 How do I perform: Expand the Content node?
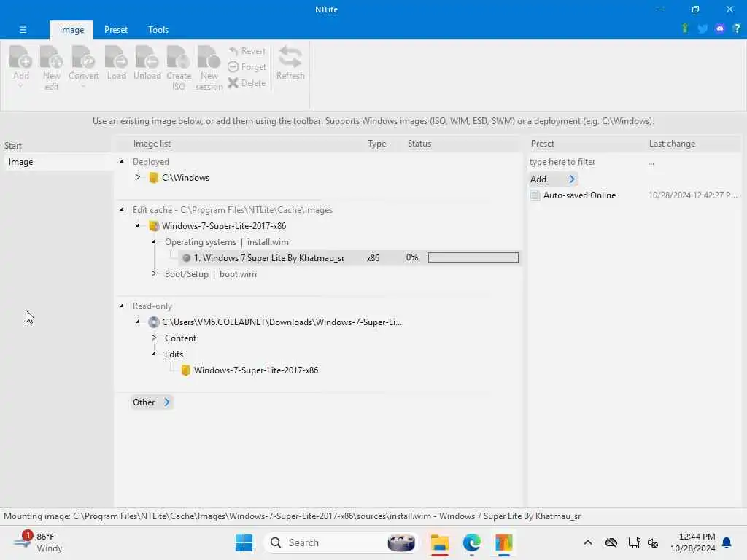point(154,338)
